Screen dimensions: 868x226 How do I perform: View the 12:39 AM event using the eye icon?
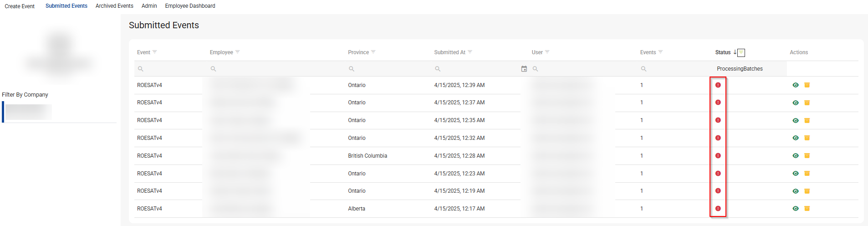tap(795, 85)
